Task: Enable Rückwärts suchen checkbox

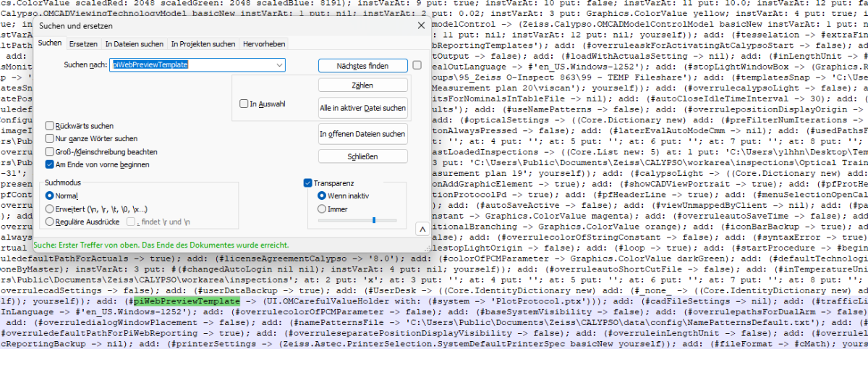Action: (x=50, y=126)
